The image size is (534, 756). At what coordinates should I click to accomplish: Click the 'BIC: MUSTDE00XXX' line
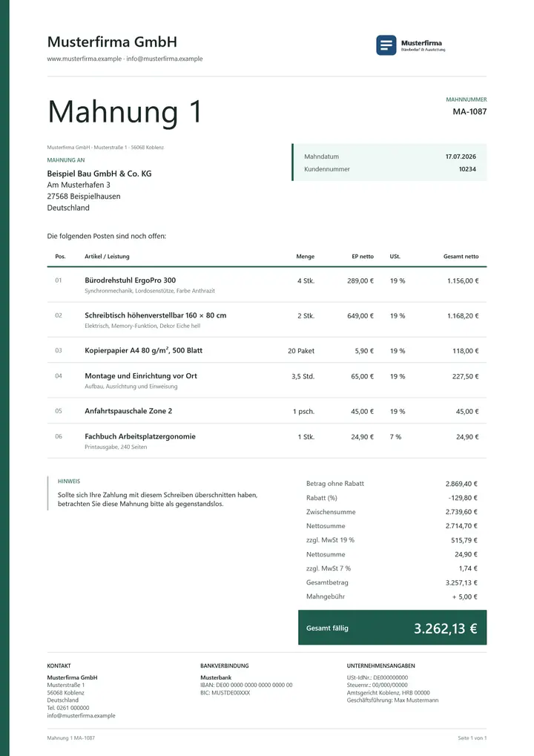point(225,693)
